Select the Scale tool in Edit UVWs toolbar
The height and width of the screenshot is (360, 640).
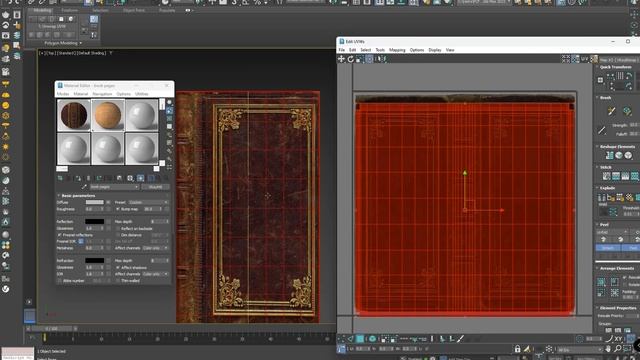[360, 59]
